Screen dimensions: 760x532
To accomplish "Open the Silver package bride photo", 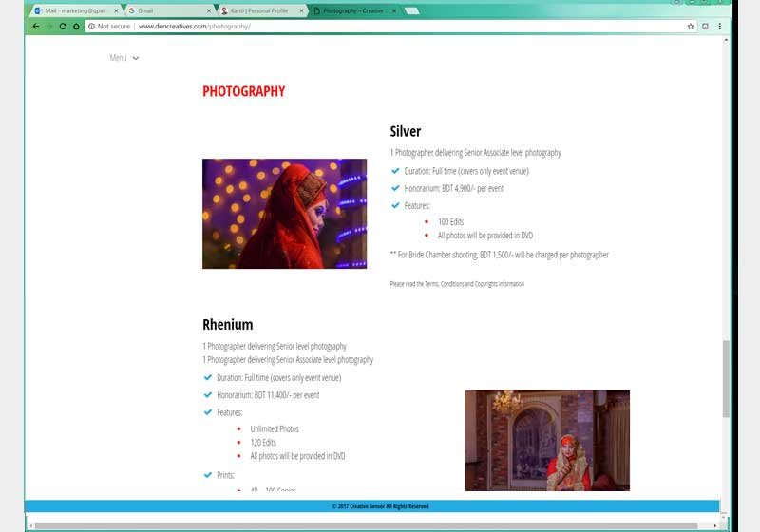I will pyautogui.click(x=284, y=214).
